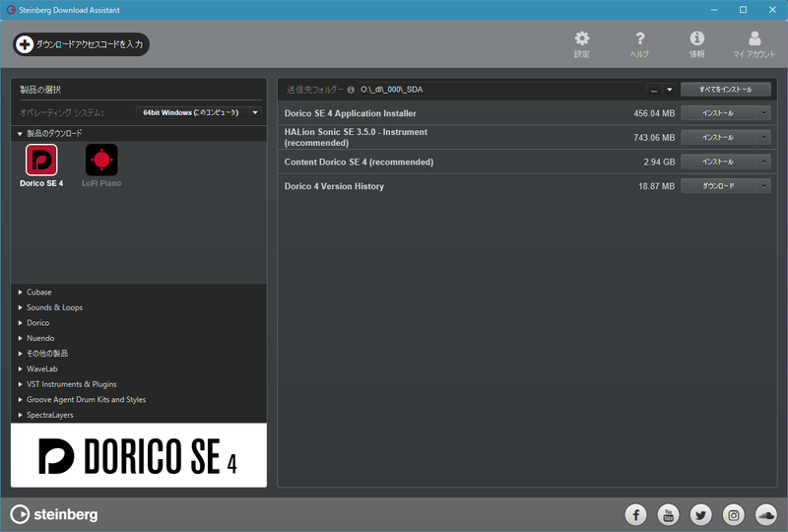Install Content Dorico SE 4

click(x=718, y=162)
